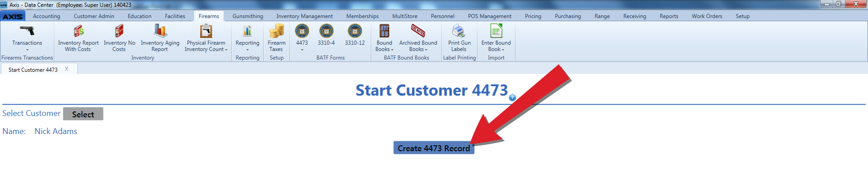Click the Create 4473 Record button

click(434, 148)
